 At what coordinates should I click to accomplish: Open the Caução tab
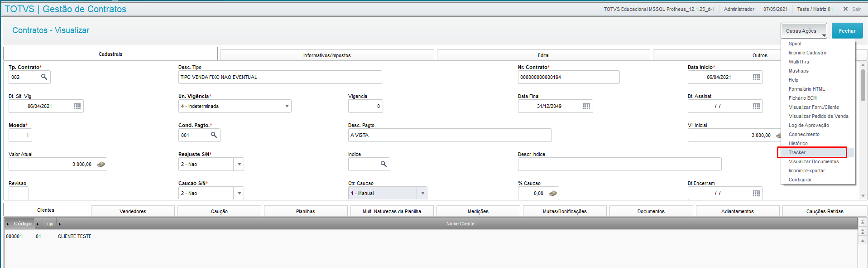pos(219,211)
